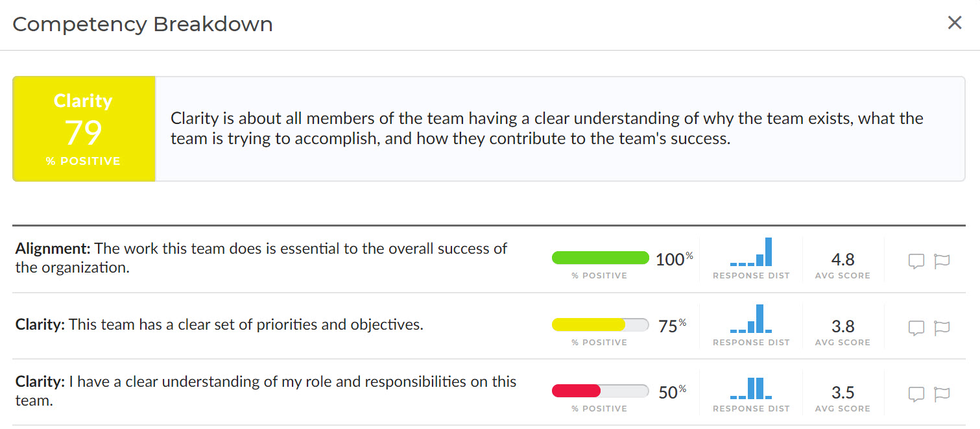The height and width of the screenshot is (429, 980).
Task: Click the yellow 75% positive progress bar
Action: tap(600, 325)
